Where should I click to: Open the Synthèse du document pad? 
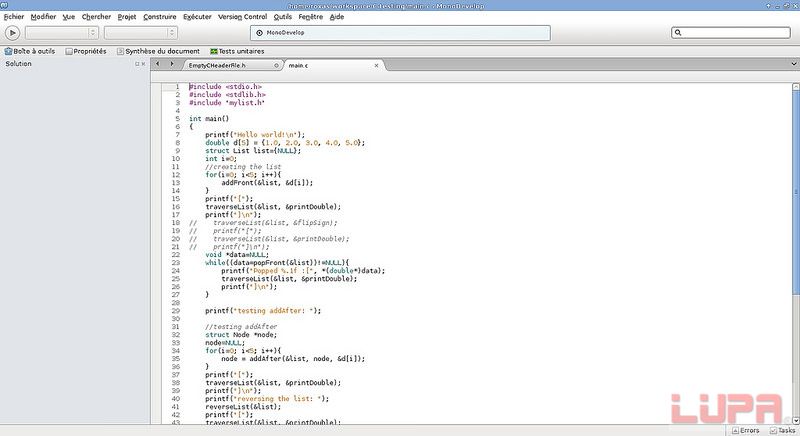[158, 52]
